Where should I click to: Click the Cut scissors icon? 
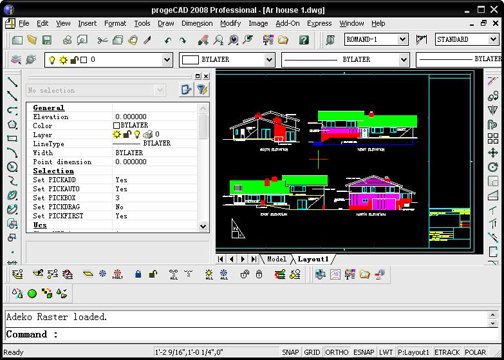point(102,40)
